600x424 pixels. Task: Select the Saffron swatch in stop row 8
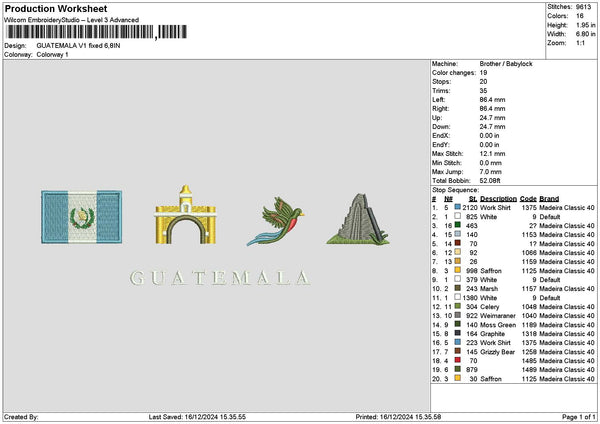(x=457, y=270)
